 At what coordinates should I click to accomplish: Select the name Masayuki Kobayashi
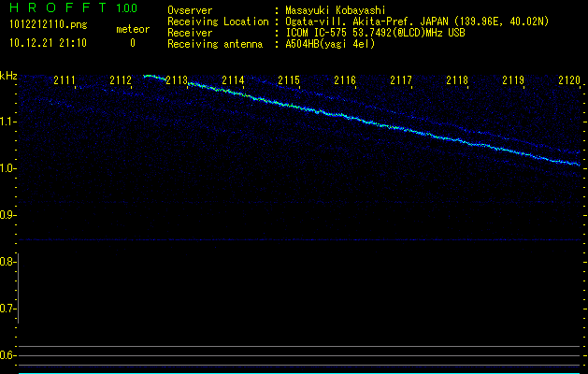coord(336,10)
